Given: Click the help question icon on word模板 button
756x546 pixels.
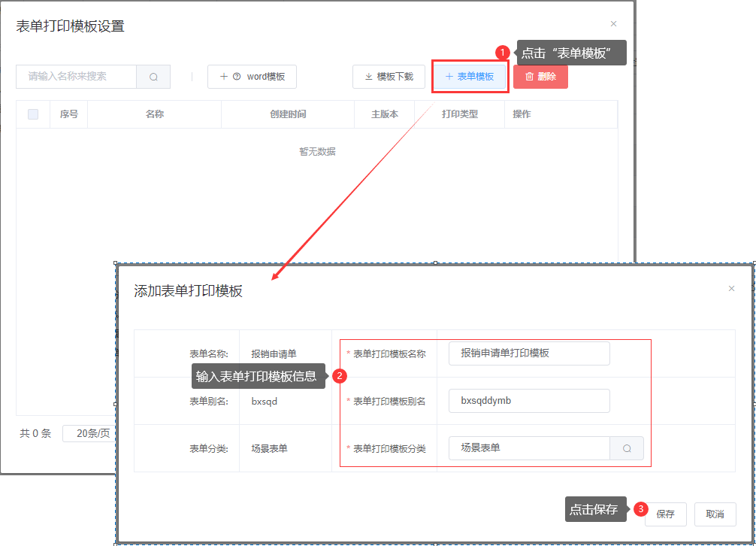Looking at the screenshot, I should [x=237, y=76].
